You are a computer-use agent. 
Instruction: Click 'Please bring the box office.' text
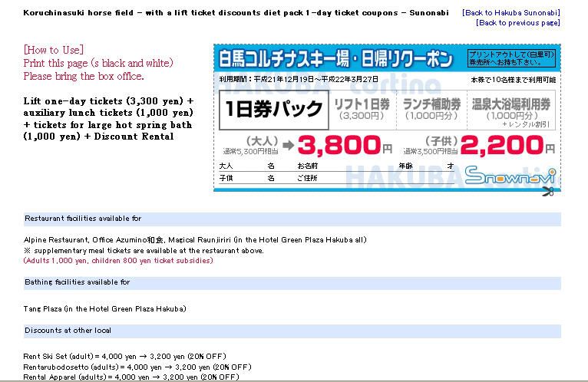84,76
